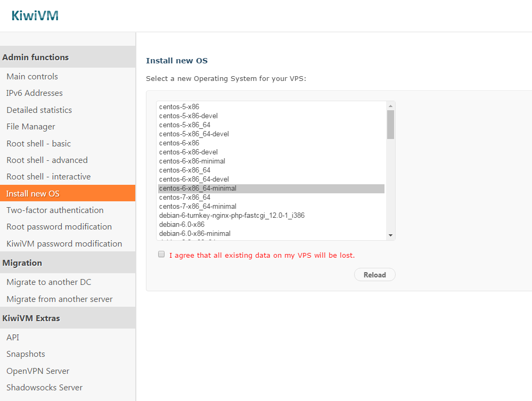Select centos-6-x86_64 option
The width and height of the screenshot is (532, 401).
(272, 170)
